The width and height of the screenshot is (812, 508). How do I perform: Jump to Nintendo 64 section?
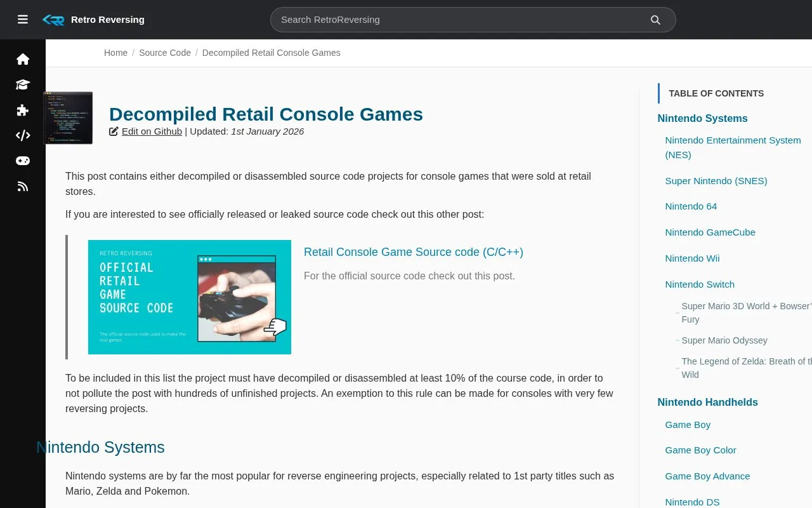tap(691, 206)
